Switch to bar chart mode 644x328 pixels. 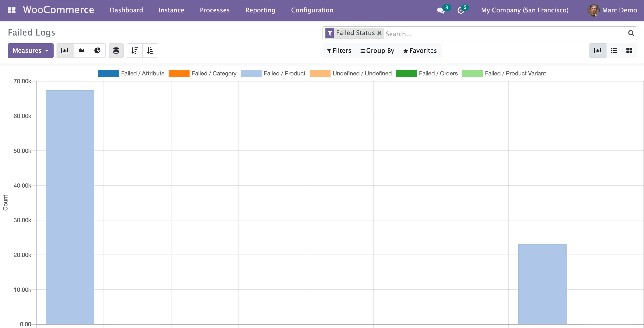[65, 51]
